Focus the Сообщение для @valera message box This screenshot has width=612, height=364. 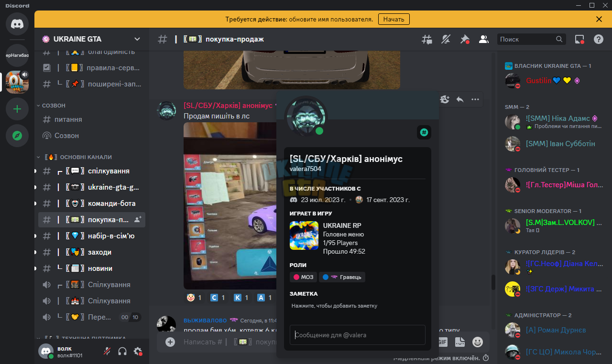358,335
